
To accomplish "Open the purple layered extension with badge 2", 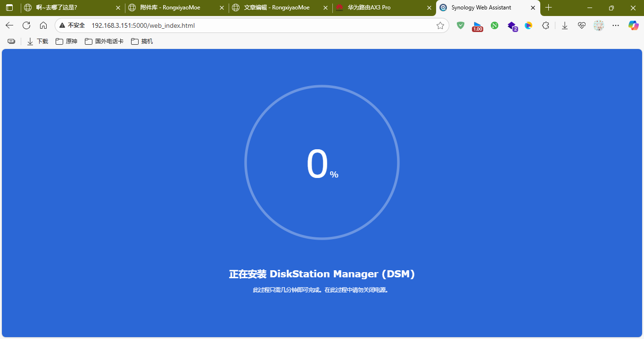I will (512, 26).
